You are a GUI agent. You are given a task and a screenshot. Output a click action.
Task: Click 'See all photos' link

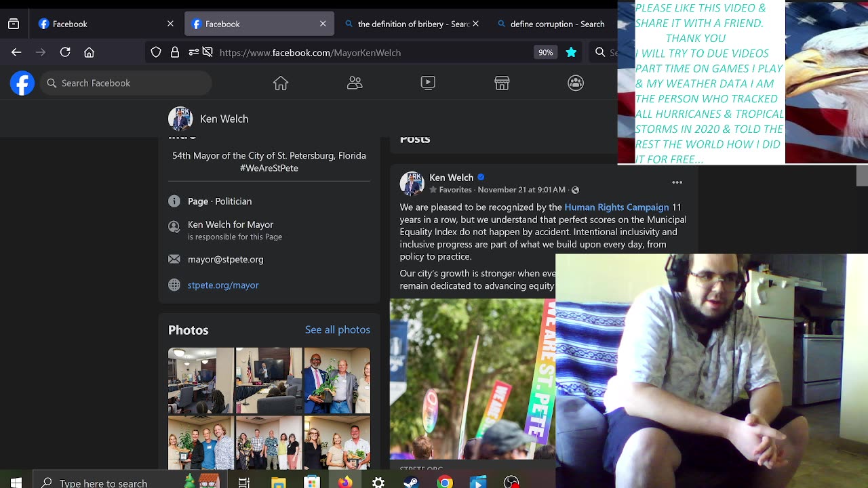[338, 329]
